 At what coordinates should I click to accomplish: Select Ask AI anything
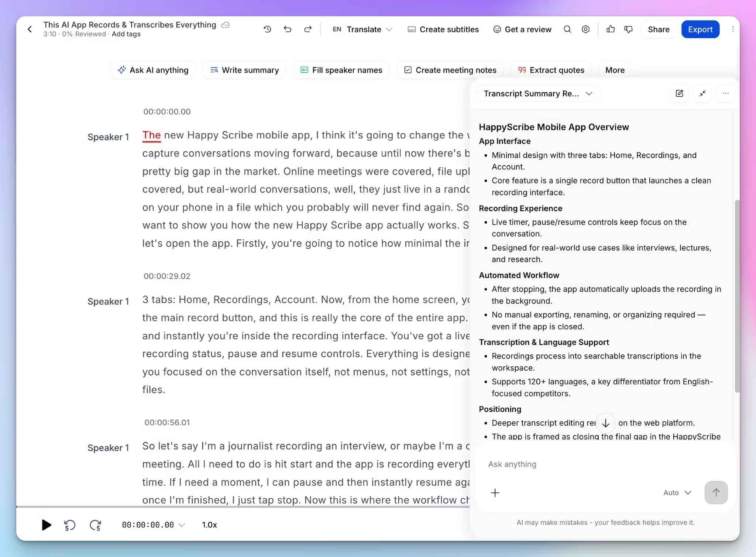click(x=153, y=70)
